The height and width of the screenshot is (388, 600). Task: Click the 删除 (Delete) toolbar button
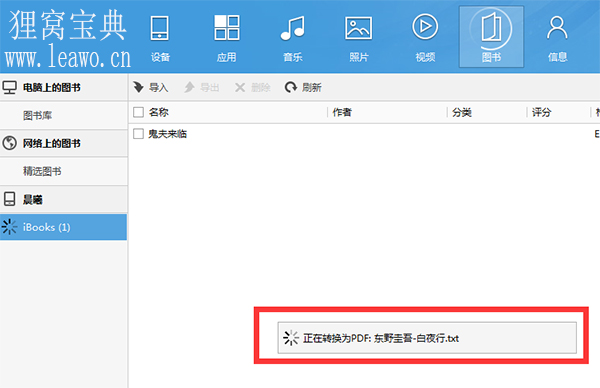[253, 87]
